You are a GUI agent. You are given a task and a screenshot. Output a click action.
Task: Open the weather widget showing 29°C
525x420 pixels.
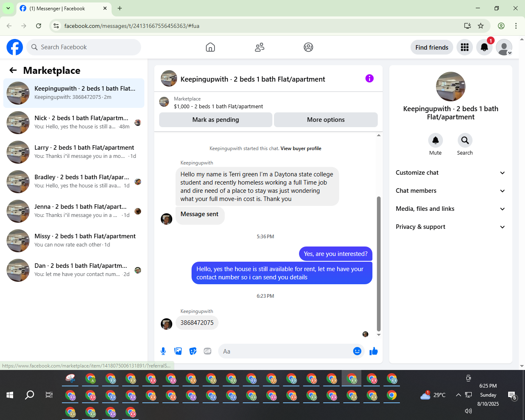pos(433,395)
